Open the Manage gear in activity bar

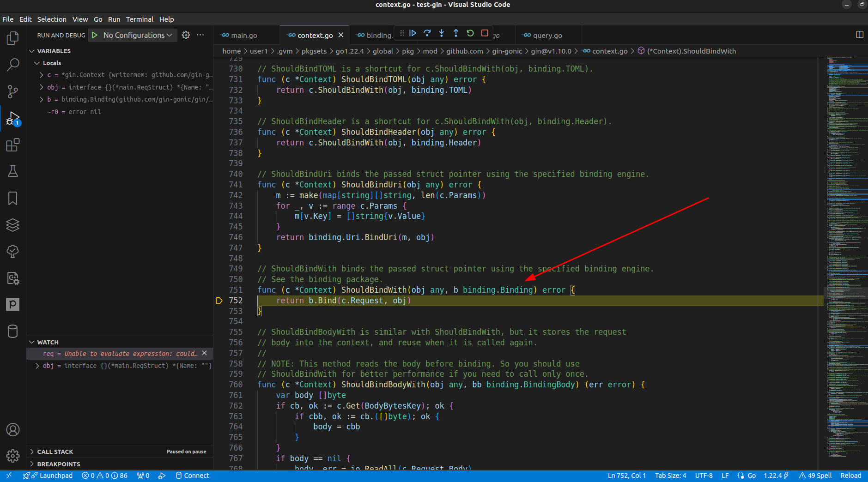tap(13, 456)
